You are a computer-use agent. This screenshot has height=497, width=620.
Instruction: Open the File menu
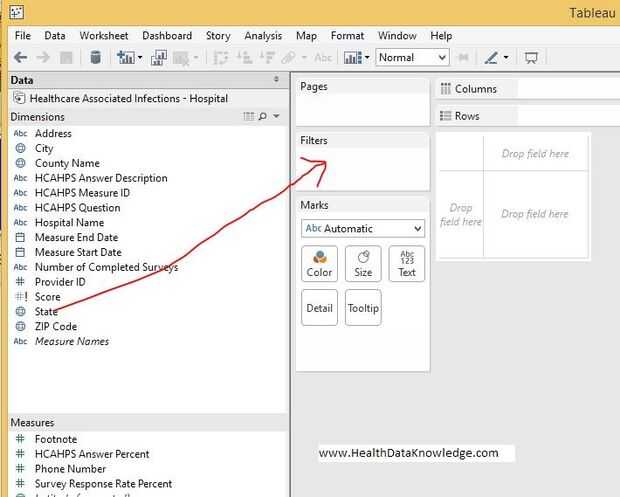click(x=23, y=36)
